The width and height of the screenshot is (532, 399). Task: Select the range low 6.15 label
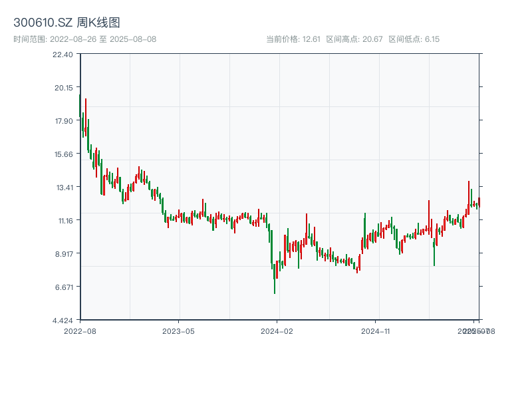click(x=414, y=39)
